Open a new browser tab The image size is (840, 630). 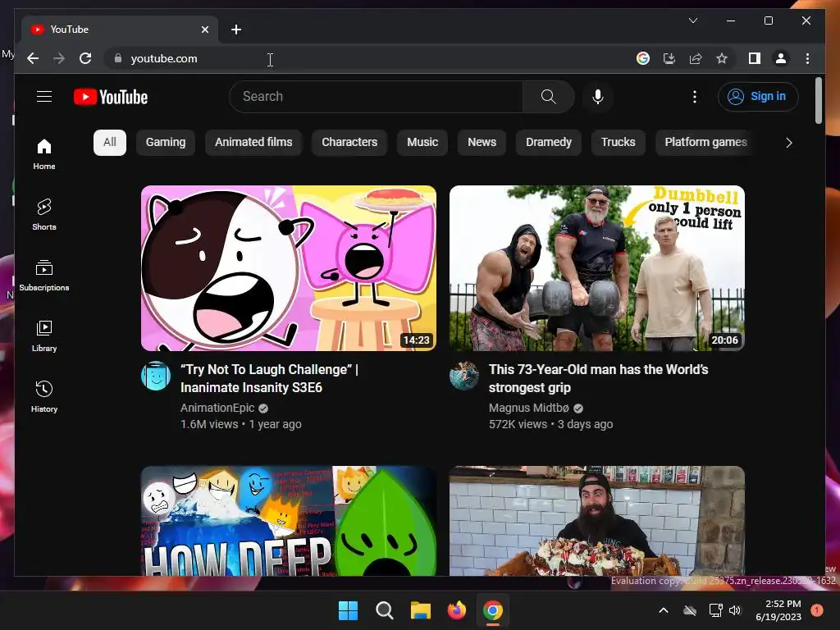(236, 30)
